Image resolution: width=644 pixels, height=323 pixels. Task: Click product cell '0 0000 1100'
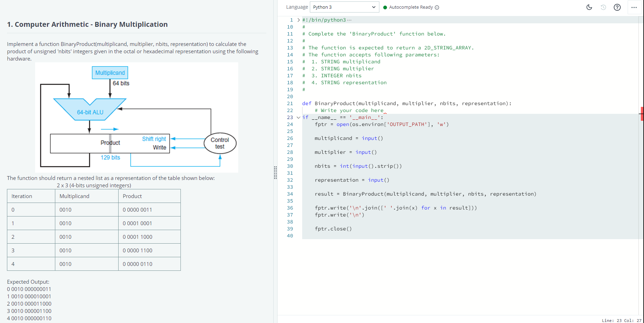[150, 250]
